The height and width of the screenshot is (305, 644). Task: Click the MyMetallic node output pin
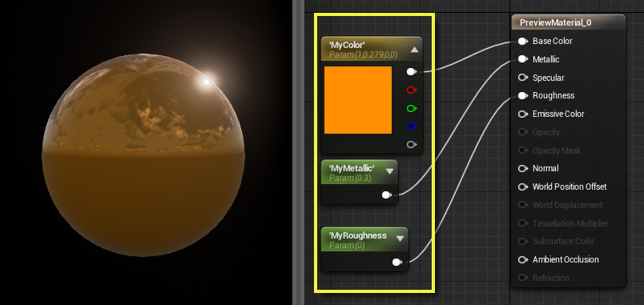pyautogui.click(x=387, y=195)
